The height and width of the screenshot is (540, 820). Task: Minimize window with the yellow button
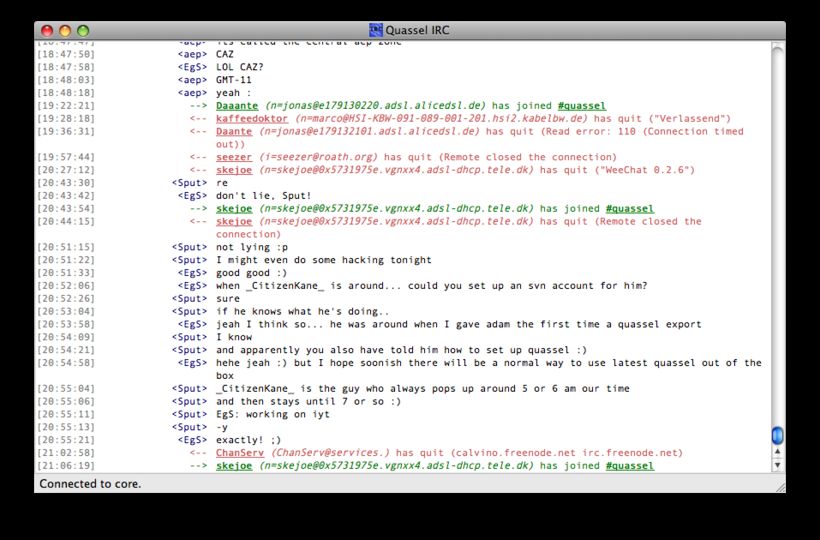click(65, 31)
